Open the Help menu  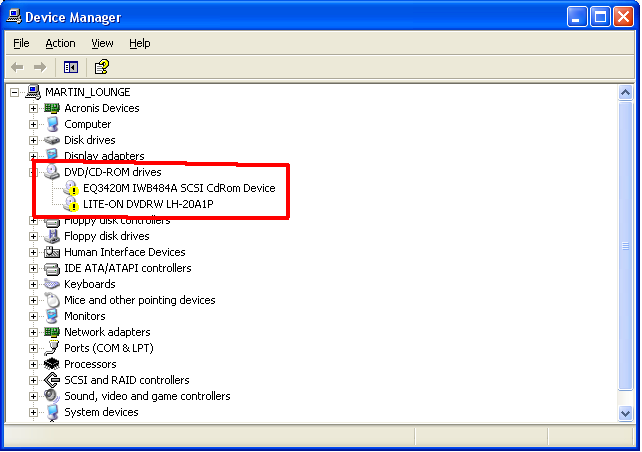point(140,43)
